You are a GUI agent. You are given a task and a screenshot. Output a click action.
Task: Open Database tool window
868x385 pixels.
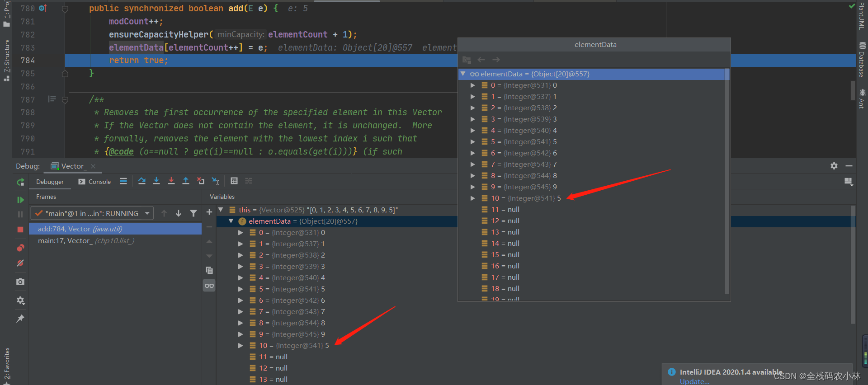[862, 60]
